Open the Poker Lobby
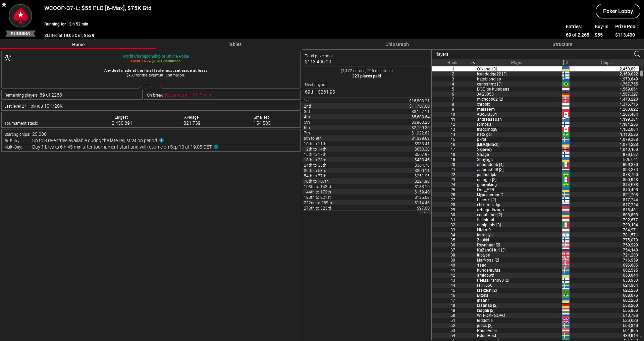 coord(618,11)
